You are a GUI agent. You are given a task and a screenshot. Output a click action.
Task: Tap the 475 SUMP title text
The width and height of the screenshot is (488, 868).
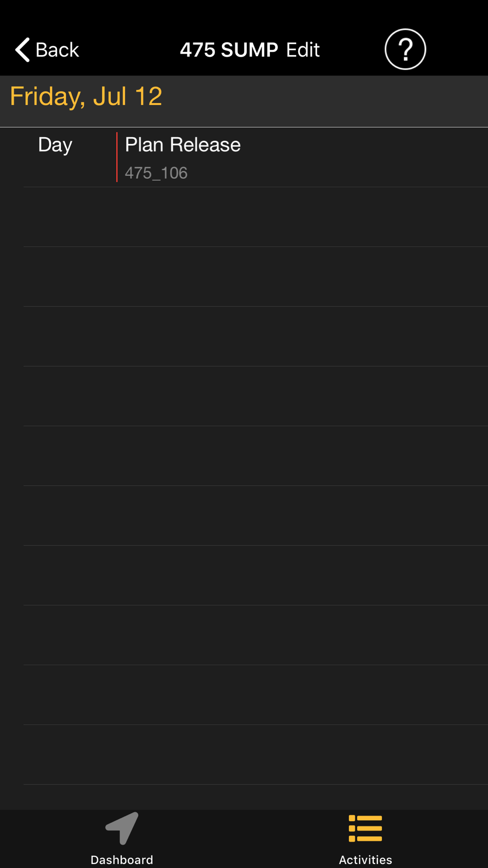click(229, 50)
